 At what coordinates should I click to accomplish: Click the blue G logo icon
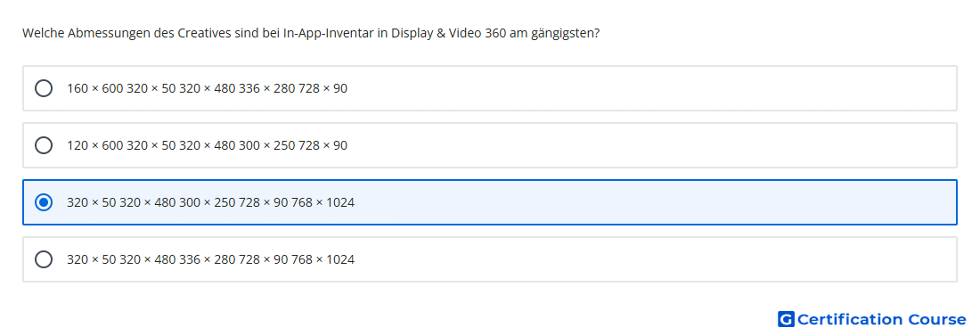point(786,319)
